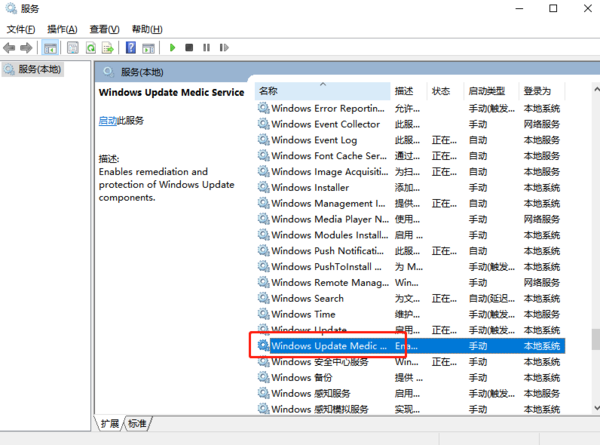Click the Export list toolbar icon
600x445 pixels.
[108, 48]
